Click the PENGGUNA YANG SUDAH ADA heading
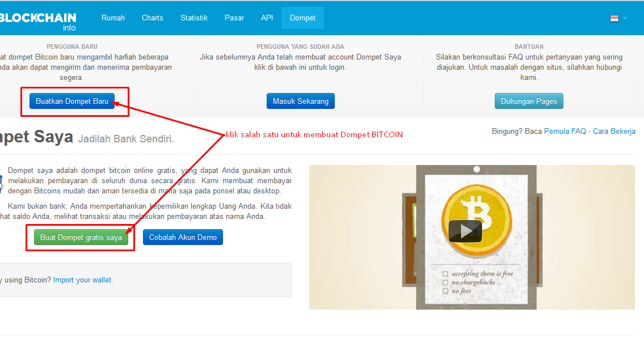Screen dimensions: 644x338 300,47
